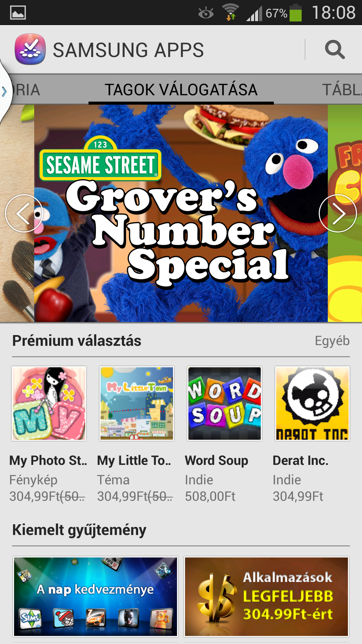
Task: Open the My Little Town app icon
Action: (137, 404)
